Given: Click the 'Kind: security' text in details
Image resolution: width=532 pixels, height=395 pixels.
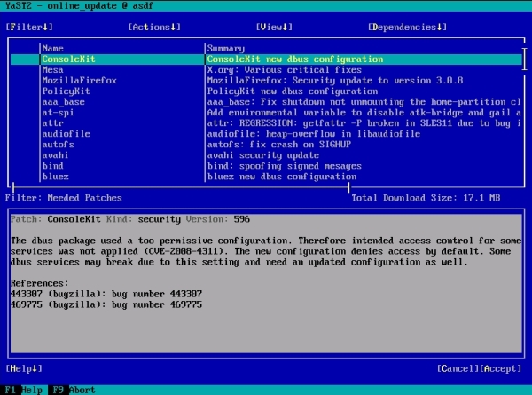Looking at the screenshot, I should click(144, 219).
